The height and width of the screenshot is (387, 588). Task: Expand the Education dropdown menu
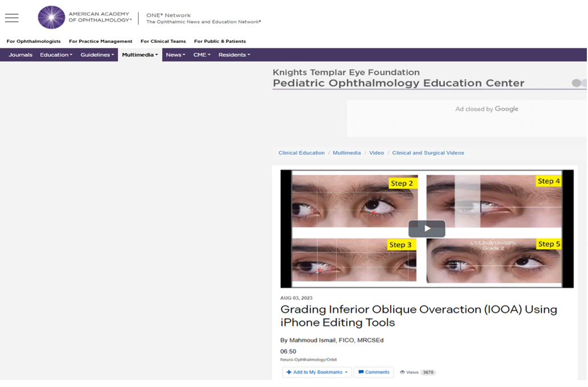point(56,55)
